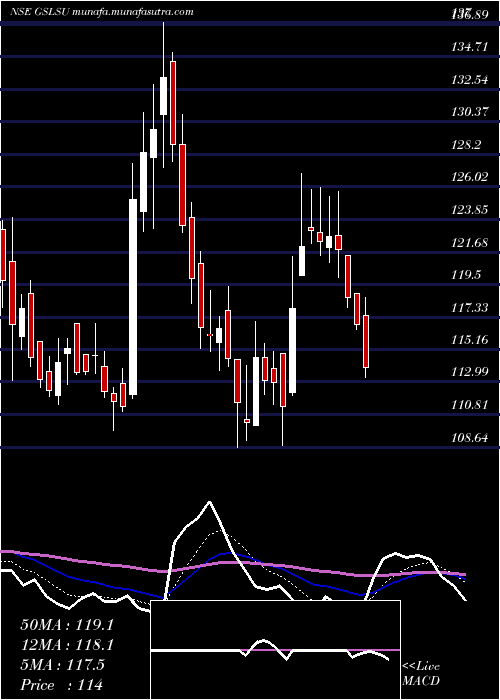Click the 123.85 price axis label
Screen dimensions: 500x700
point(470,210)
